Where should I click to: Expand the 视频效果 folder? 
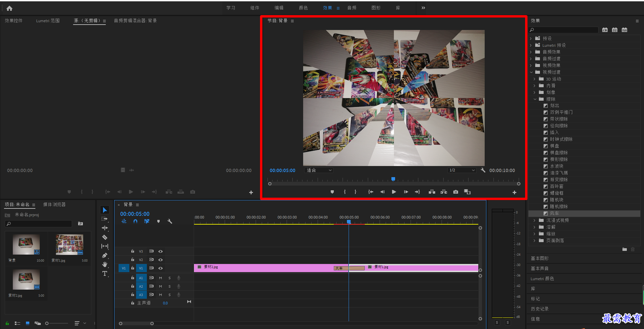click(531, 65)
